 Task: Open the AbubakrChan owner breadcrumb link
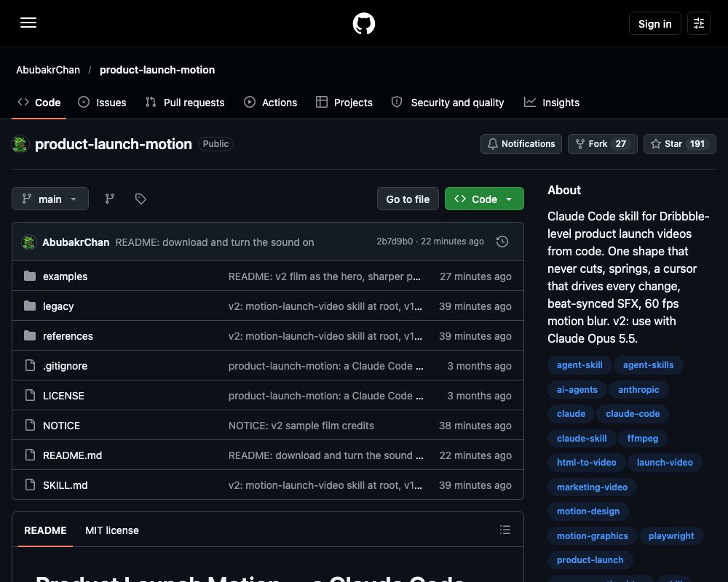point(48,70)
